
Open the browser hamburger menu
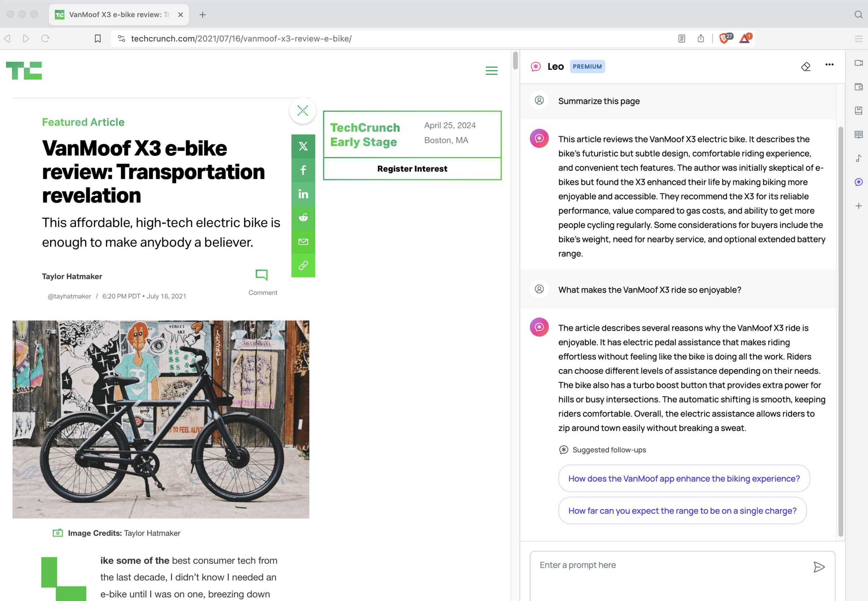pyautogui.click(x=858, y=38)
